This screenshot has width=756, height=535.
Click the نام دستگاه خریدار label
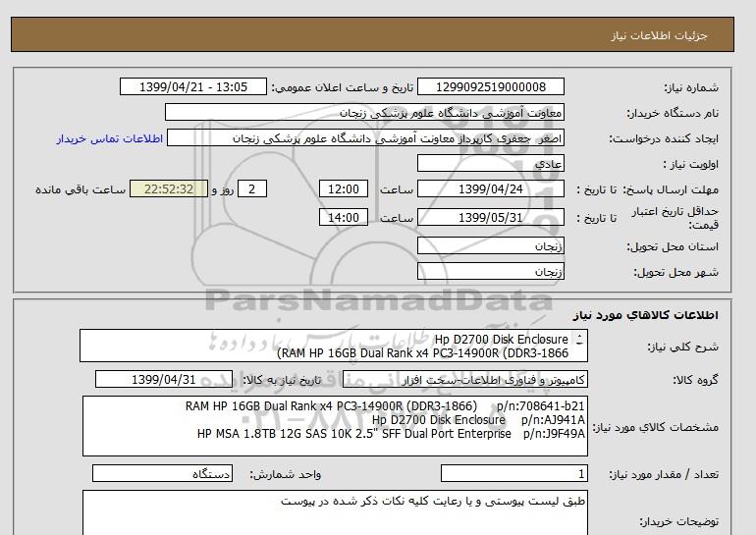coord(673,113)
